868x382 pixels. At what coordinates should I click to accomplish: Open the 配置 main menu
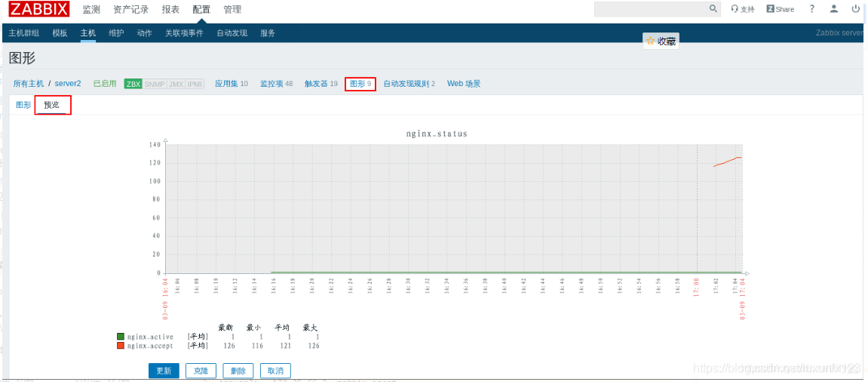tap(201, 9)
